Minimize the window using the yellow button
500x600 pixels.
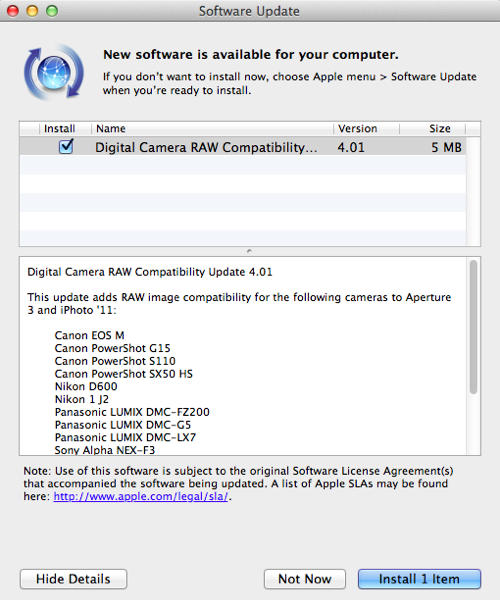point(33,11)
